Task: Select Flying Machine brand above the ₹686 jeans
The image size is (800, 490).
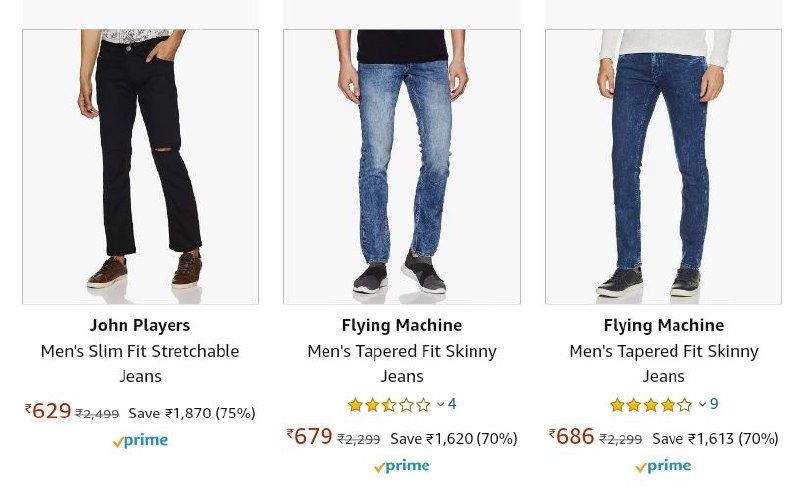Action: click(664, 325)
